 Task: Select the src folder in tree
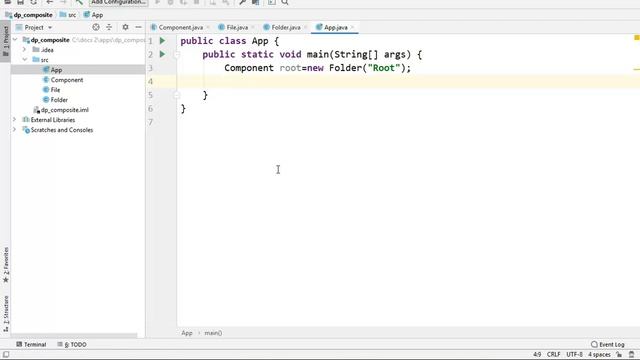40,60
